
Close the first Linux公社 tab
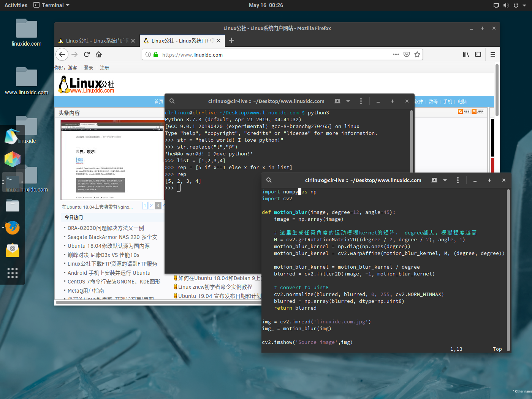point(133,41)
